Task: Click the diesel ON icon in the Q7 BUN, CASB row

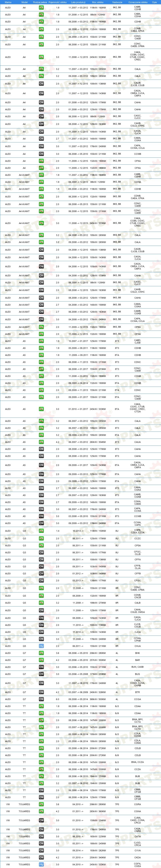Action: 41,667
